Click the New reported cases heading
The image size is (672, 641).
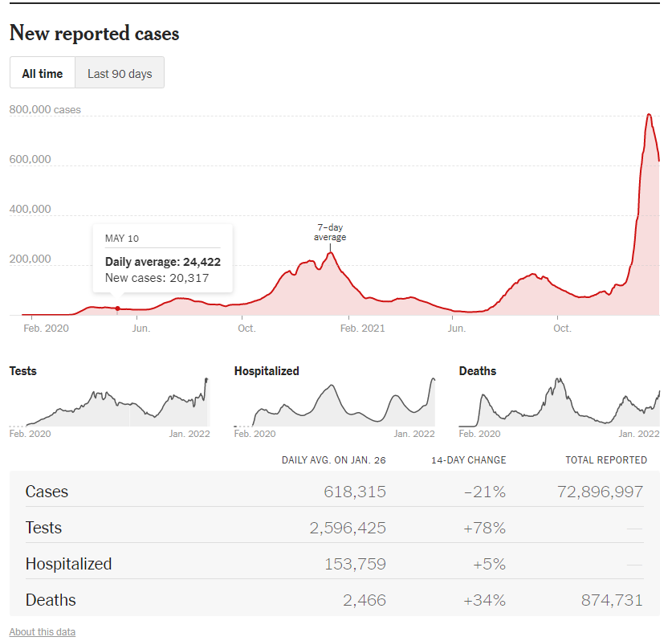(x=94, y=34)
